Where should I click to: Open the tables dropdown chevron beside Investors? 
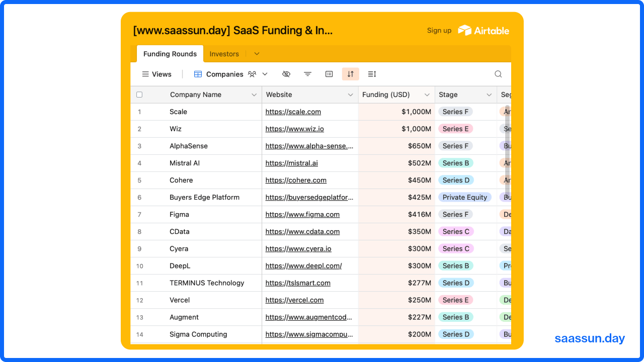[x=257, y=54]
